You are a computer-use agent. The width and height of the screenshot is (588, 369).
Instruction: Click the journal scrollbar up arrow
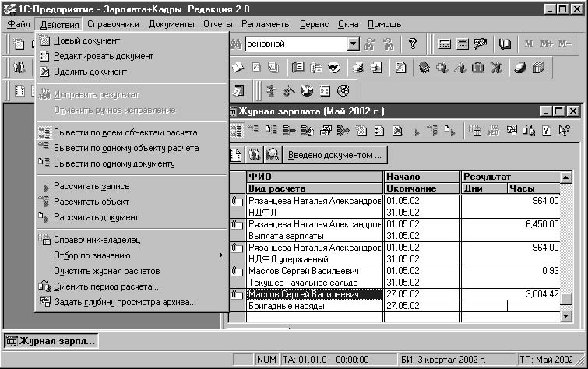click(x=565, y=177)
